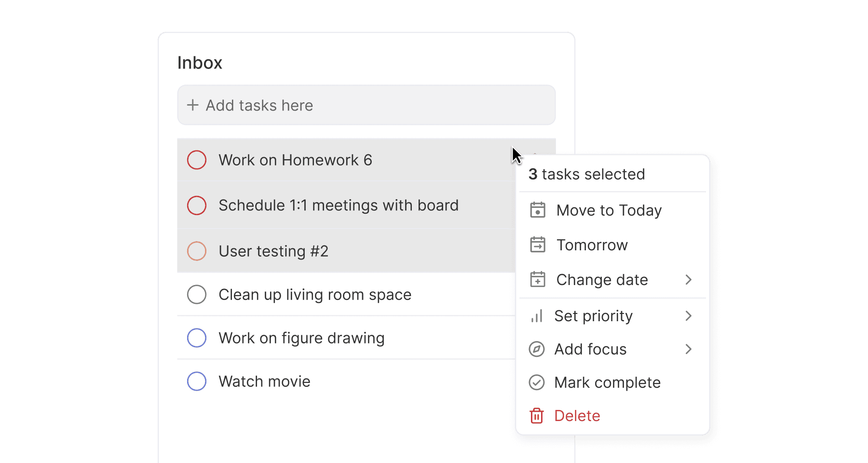Complete the User testing #2 task circle
Image resolution: width=868 pixels, height=463 pixels.
tap(197, 251)
